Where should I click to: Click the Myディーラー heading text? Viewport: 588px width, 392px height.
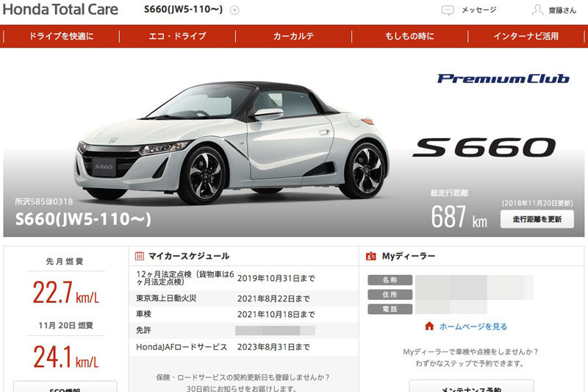click(x=409, y=256)
